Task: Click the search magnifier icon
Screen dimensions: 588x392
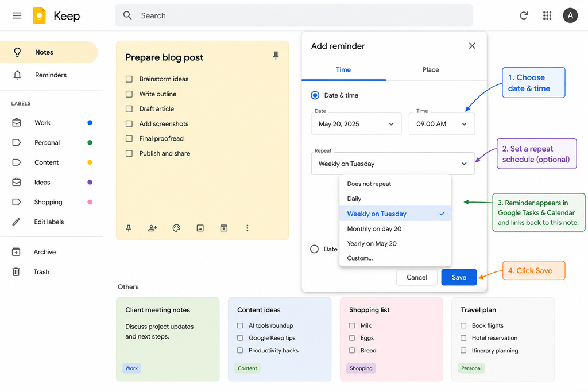Action: pos(127,15)
